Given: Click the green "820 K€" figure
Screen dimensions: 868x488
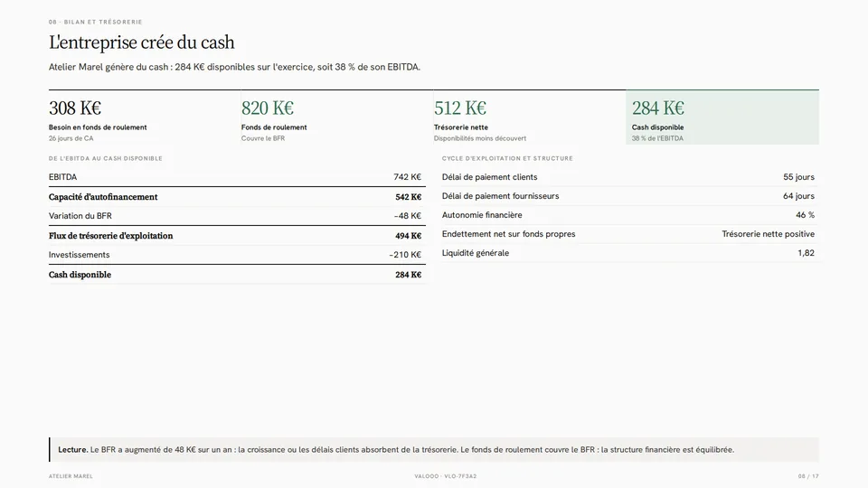Looking at the screenshot, I should (x=268, y=108).
